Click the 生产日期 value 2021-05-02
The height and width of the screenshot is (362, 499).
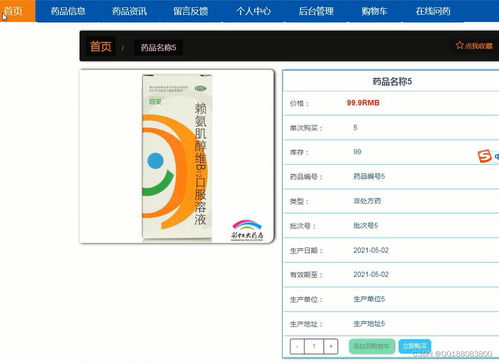(x=371, y=250)
